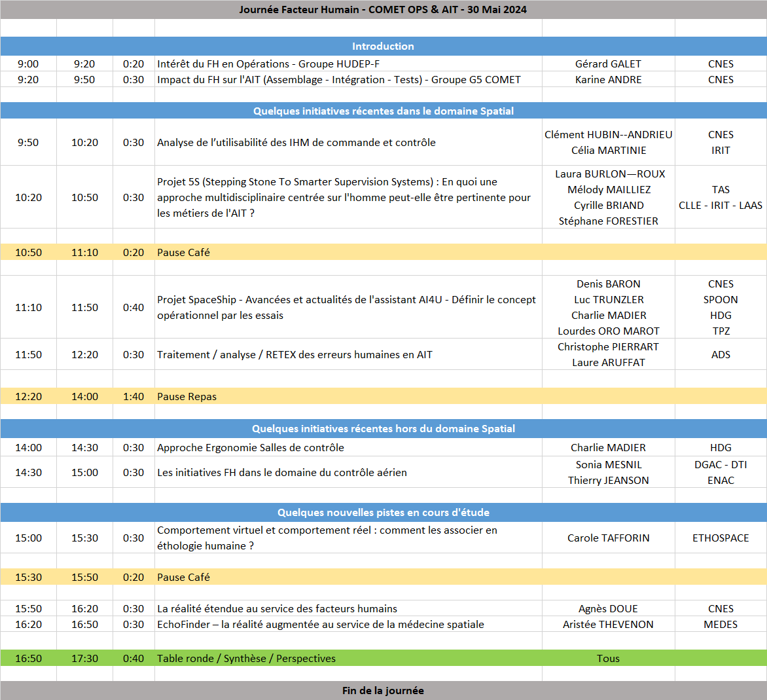Select the 'Pause Repas' cell
Image resolution: width=767 pixels, height=700 pixels.
[x=185, y=396]
